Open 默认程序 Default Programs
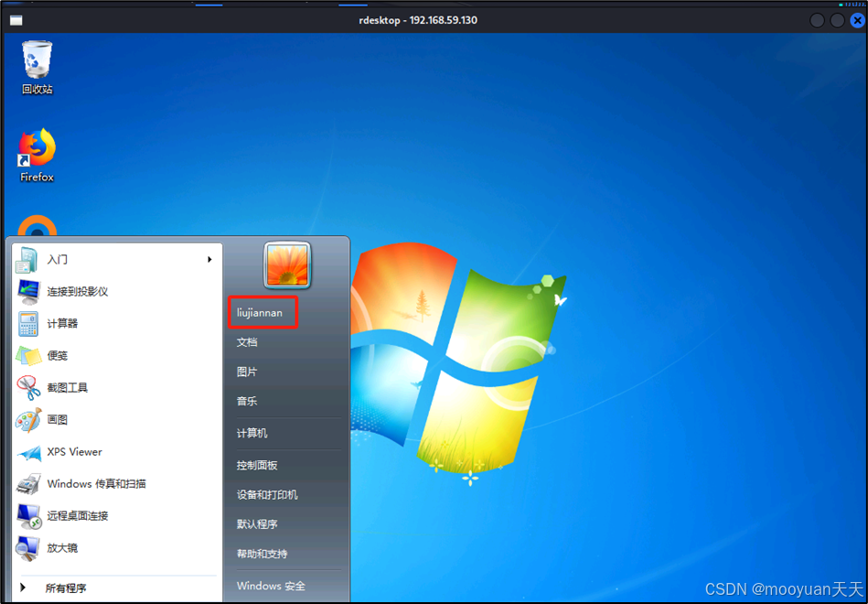Screen dimensions: 868x604 click(x=257, y=523)
